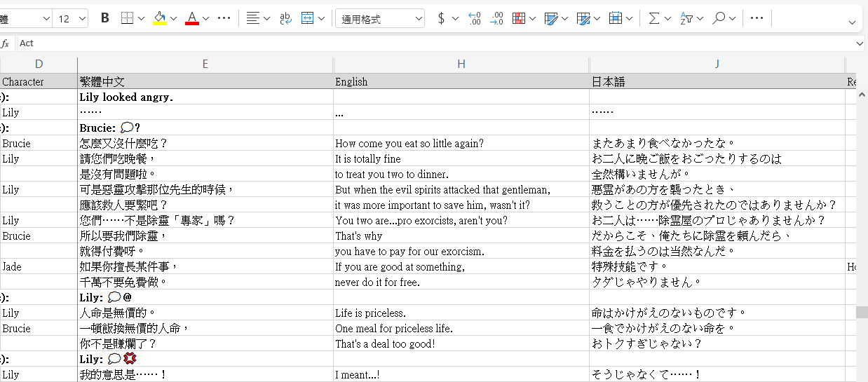Apply currency dollar format
Viewport: 868px width, 382px height.
pos(441,18)
